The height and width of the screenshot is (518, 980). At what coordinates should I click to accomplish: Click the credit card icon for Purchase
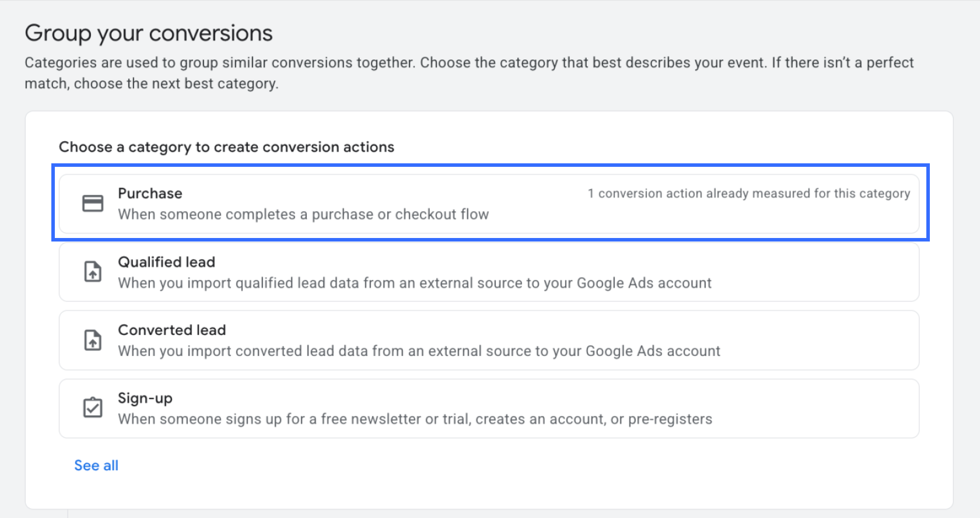(x=93, y=203)
